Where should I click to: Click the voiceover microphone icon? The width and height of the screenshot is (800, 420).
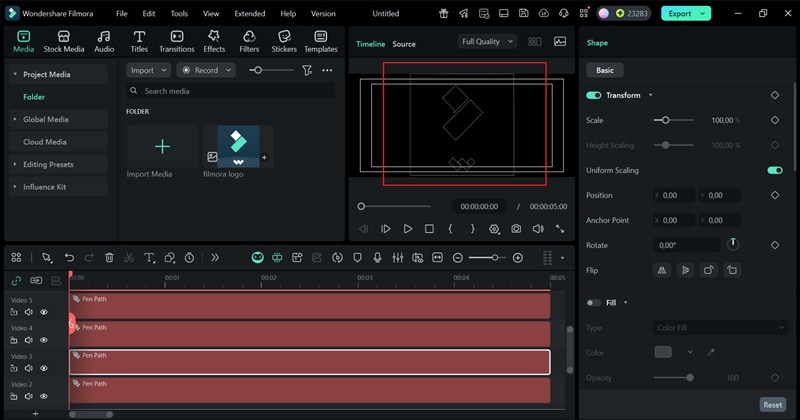tap(377, 258)
